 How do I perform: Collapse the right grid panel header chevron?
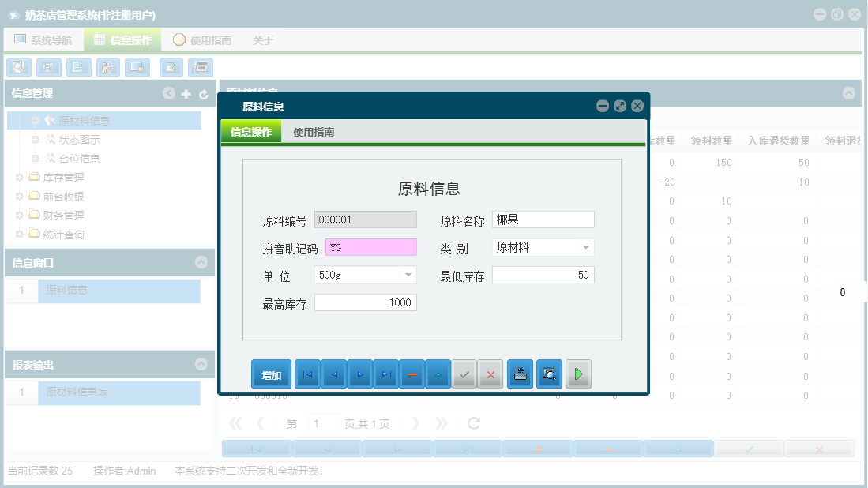848,93
